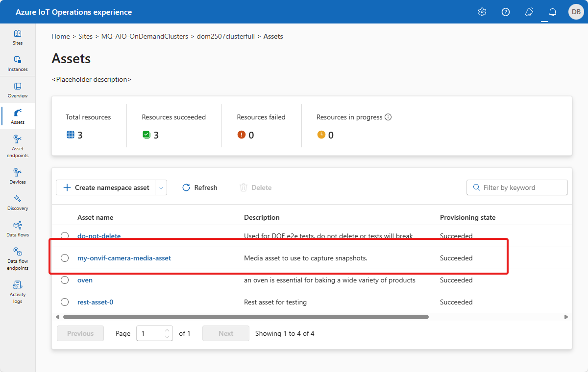
Task: Select the rest-asset-0 row radio button
Action: click(65, 302)
